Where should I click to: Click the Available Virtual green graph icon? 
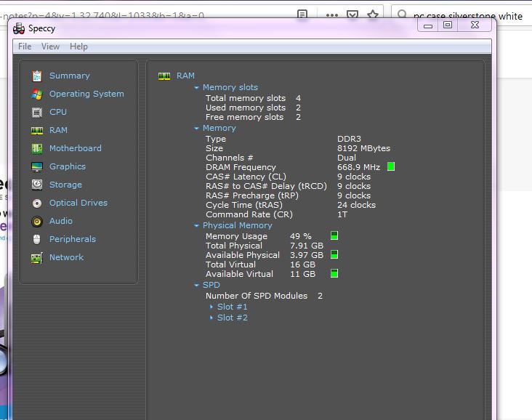tap(334, 273)
